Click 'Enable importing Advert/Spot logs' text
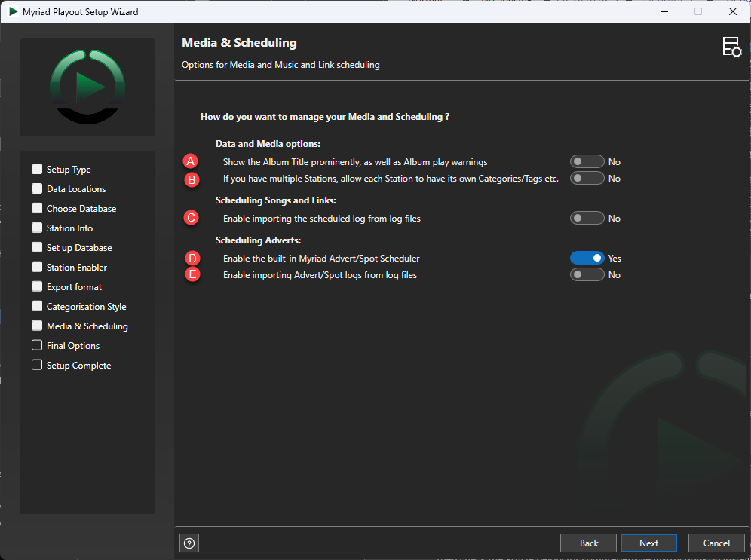751x560 pixels. tap(320, 275)
